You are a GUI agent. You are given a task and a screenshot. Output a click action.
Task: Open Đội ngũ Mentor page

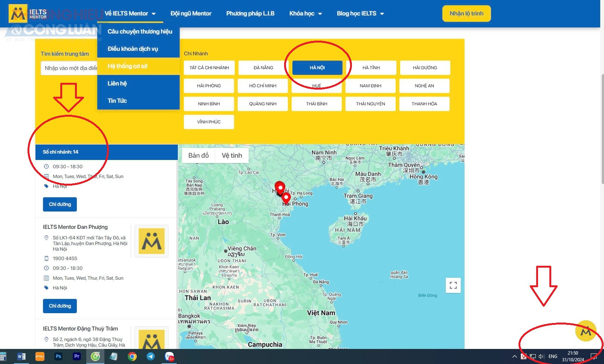tap(191, 14)
